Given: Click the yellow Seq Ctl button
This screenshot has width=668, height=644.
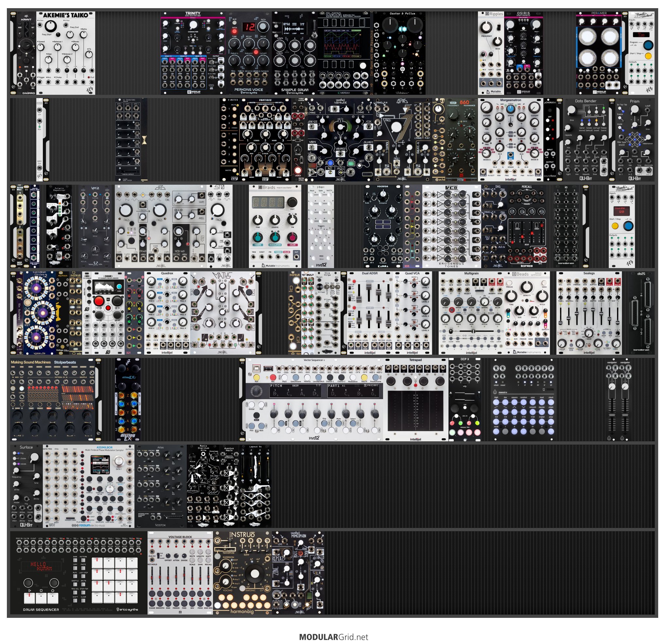Looking at the screenshot, I should [x=364, y=377].
